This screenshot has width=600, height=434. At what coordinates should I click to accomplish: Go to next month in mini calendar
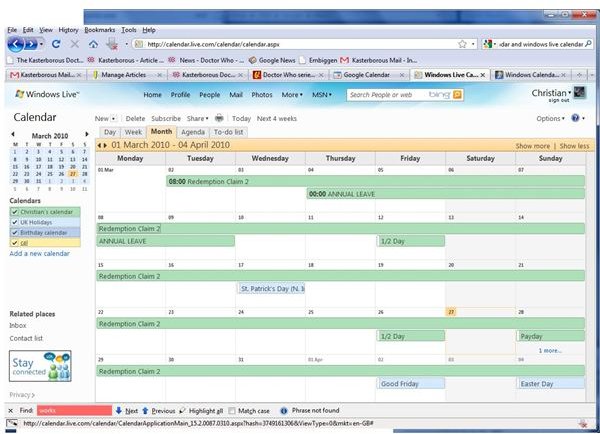(x=87, y=134)
